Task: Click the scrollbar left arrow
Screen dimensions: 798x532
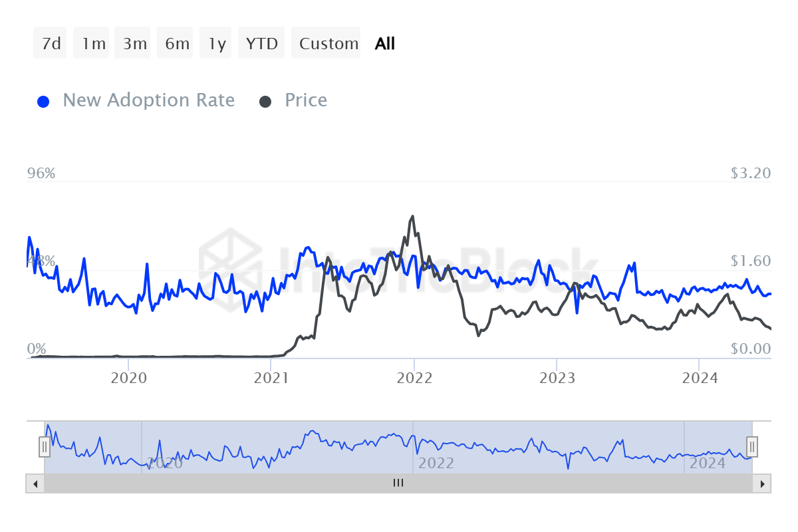Action: click(x=35, y=483)
